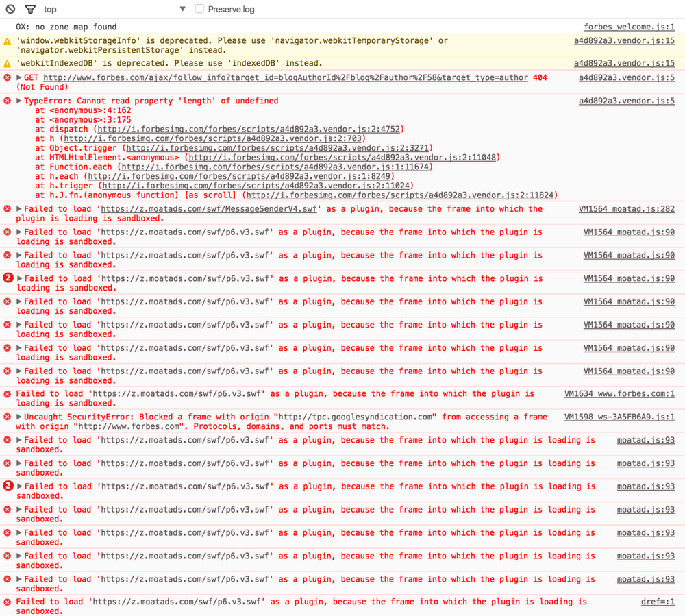Expand the MessageSenderV4.swf failed load error
This screenshot has width=685, height=616.
[x=19, y=209]
